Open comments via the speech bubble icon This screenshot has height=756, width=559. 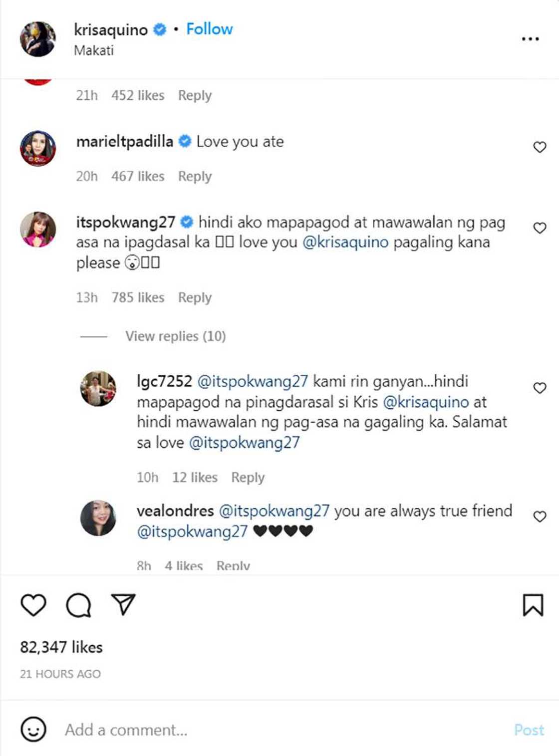coord(78,606)
